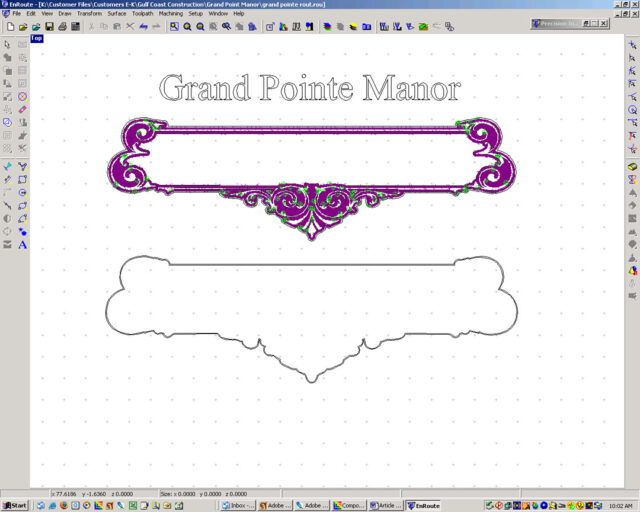Open the File menu
640x512 pixels.
coord(17,13)
